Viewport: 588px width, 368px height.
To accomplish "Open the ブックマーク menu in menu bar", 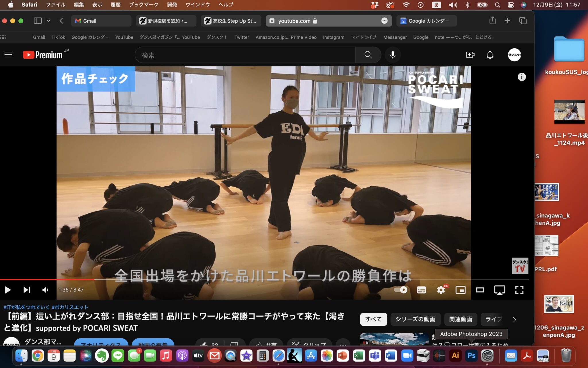I will pyautogui.click(x=144, y=5).
